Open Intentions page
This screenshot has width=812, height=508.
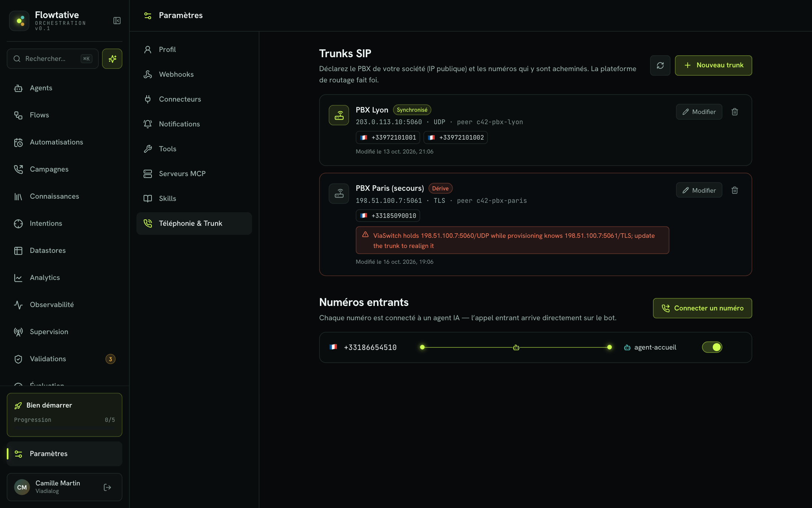pyautogui.click(x=64, y=224)
